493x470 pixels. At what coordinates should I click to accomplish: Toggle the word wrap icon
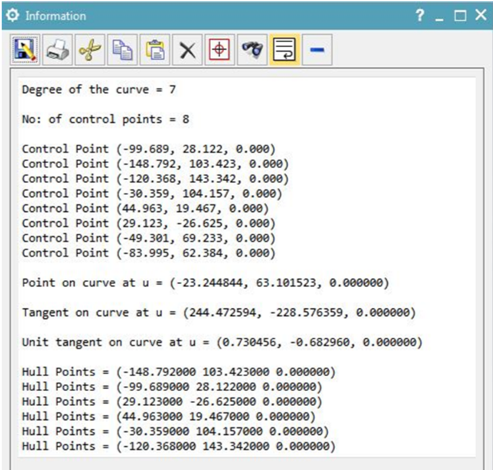tap(285, 50)
